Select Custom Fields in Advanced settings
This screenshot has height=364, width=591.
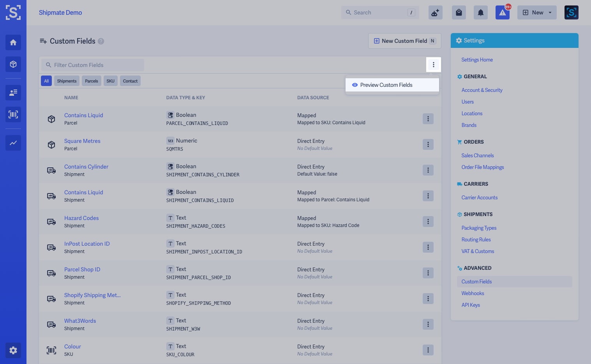click(514, 281)
